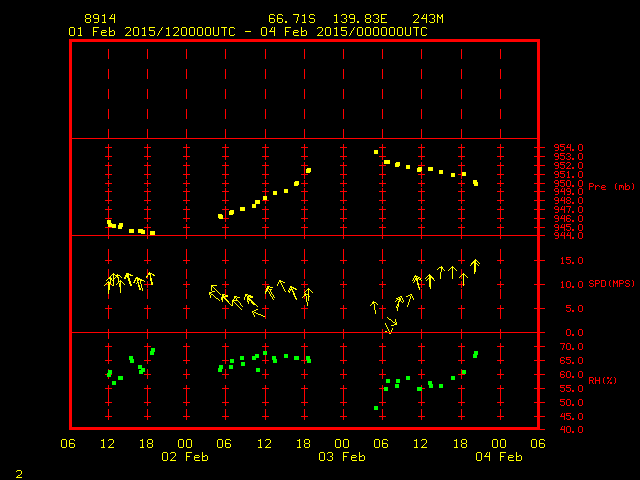Viewport: 640px width, 480px height.
Task: Select the 950.0 pressure tick label
Action: [568, 183]
